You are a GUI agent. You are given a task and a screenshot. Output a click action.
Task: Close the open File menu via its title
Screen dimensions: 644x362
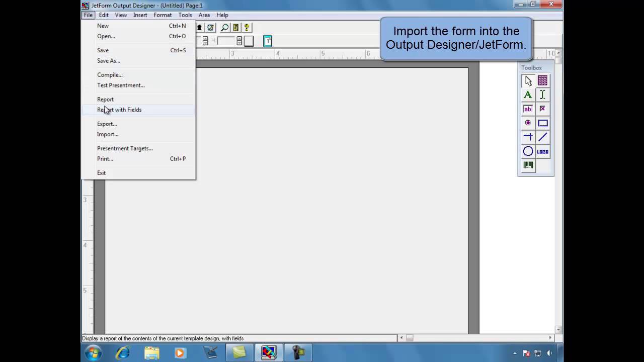coord(88,15)
